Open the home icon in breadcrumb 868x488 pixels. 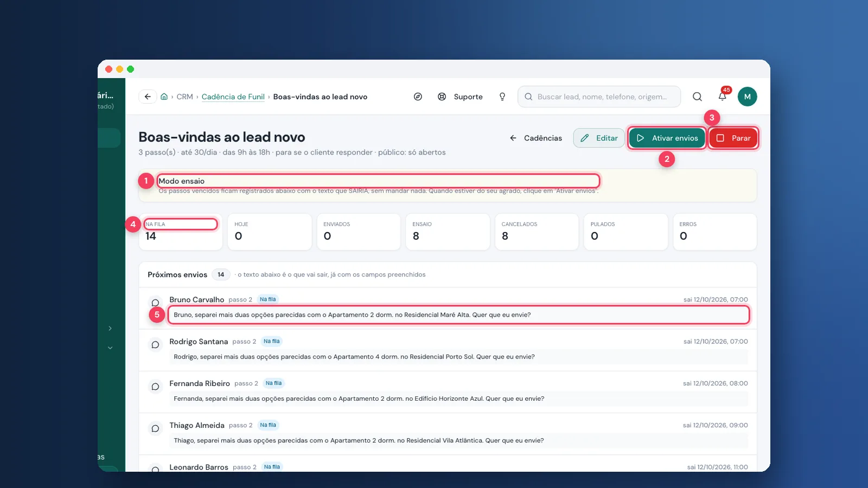pyautogui.click(x=164, y=97)
